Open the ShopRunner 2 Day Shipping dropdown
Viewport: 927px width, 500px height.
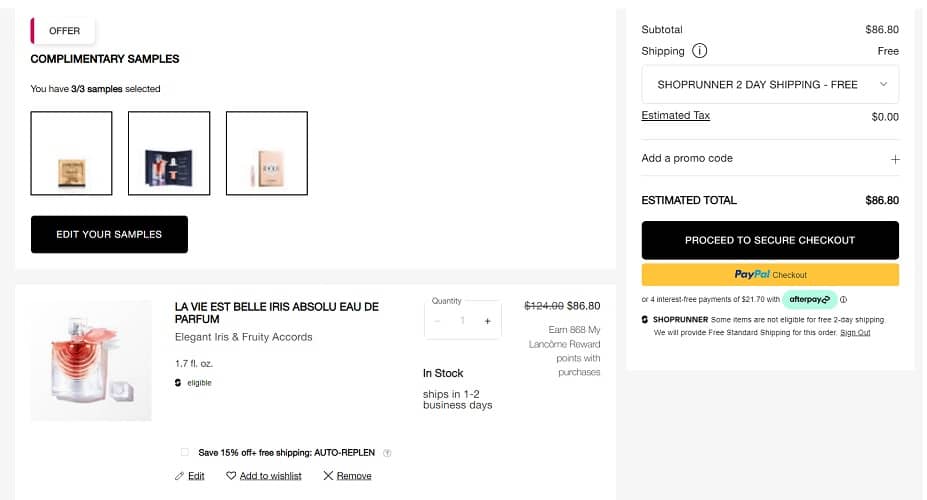pos(770,84)
